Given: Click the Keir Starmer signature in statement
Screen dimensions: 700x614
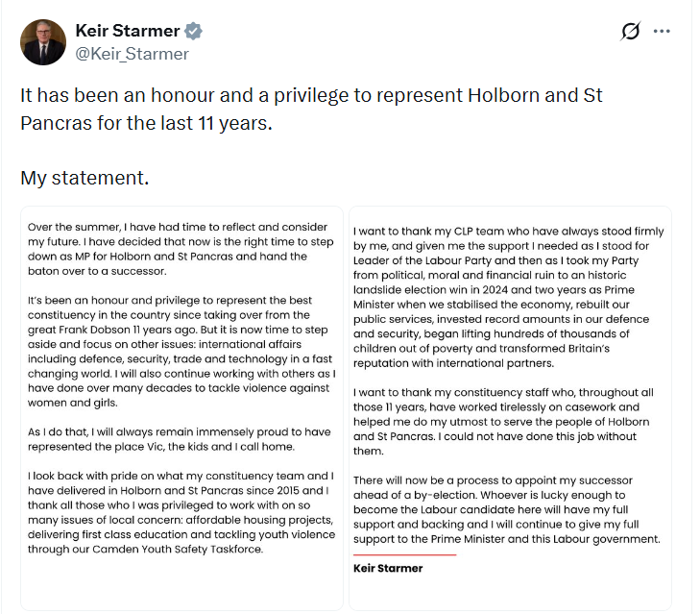Looking at the screenshot, I should [x=388, y=568].
